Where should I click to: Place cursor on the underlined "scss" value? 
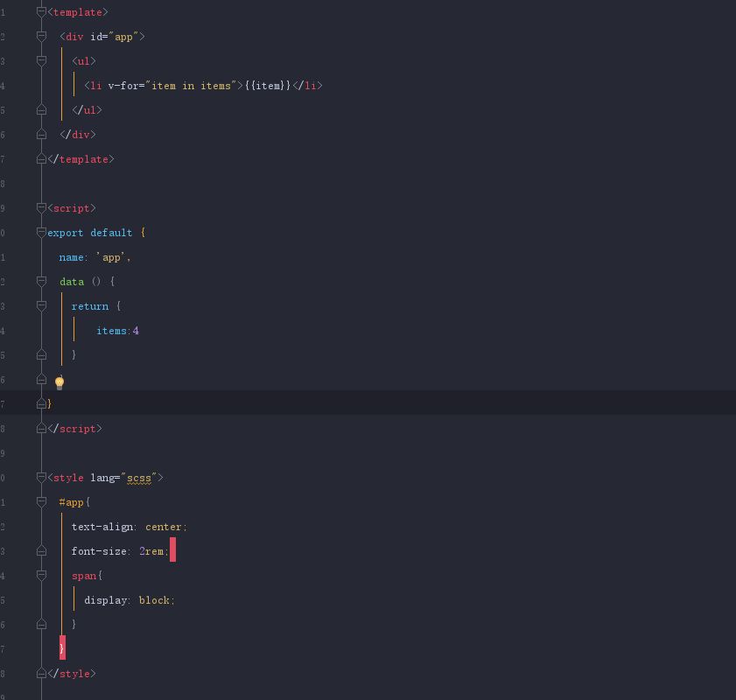pos(139,478)
